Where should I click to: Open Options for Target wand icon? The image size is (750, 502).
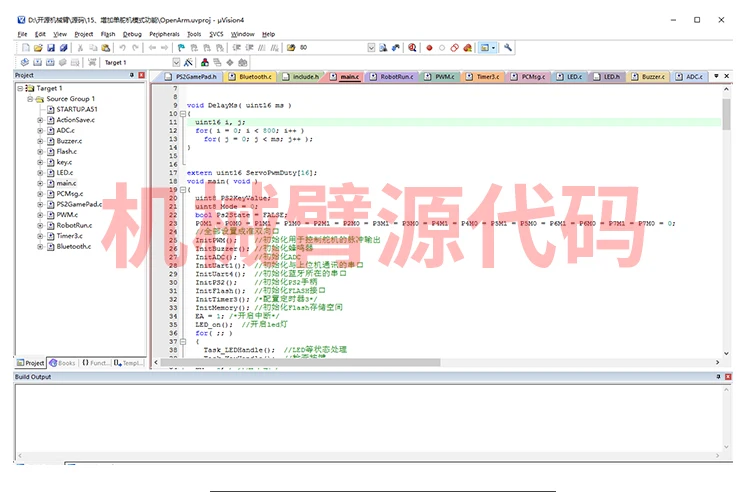pyautogui.click(x=188, y=63)
